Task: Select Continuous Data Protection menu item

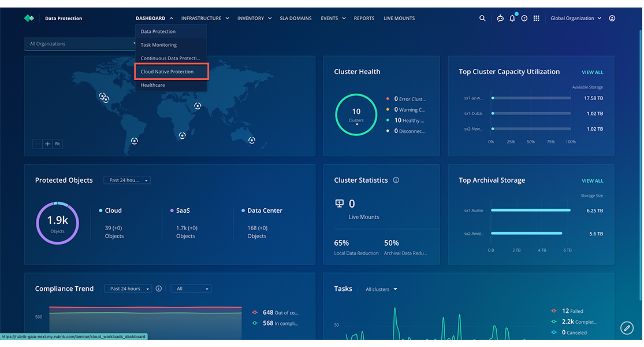Action: (x=170, y=58)
